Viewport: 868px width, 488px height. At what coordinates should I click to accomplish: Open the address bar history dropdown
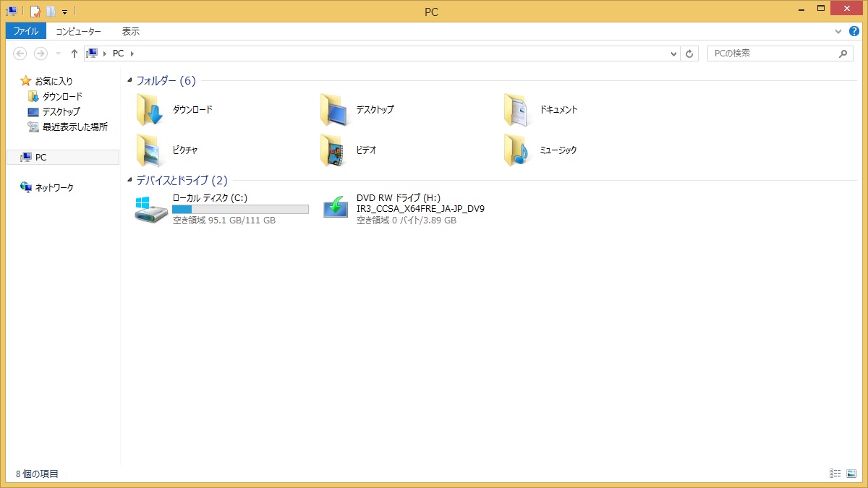[673, 54]
